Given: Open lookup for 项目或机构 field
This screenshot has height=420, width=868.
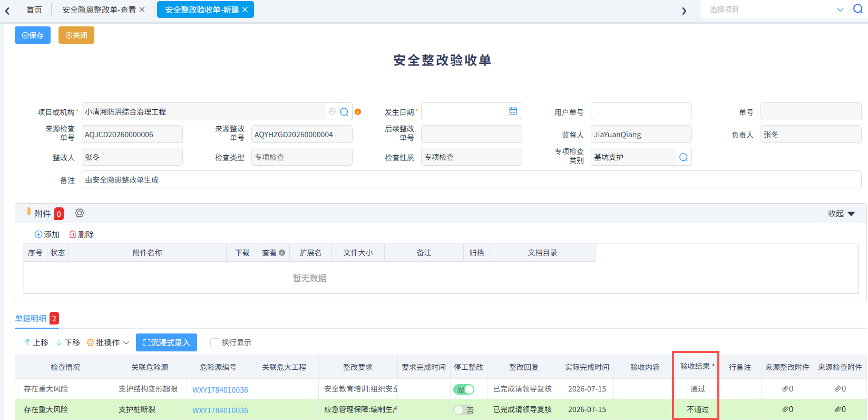Looking at the screenshot, I should point(344,112).
